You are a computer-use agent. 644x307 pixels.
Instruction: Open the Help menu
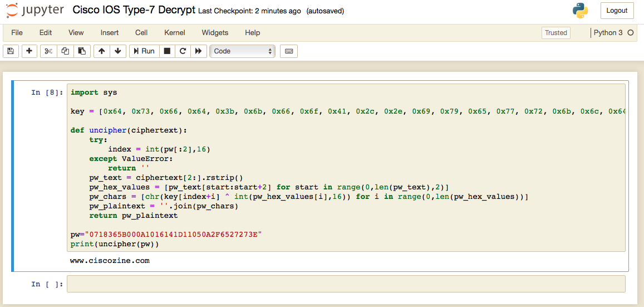click(252, 32)
